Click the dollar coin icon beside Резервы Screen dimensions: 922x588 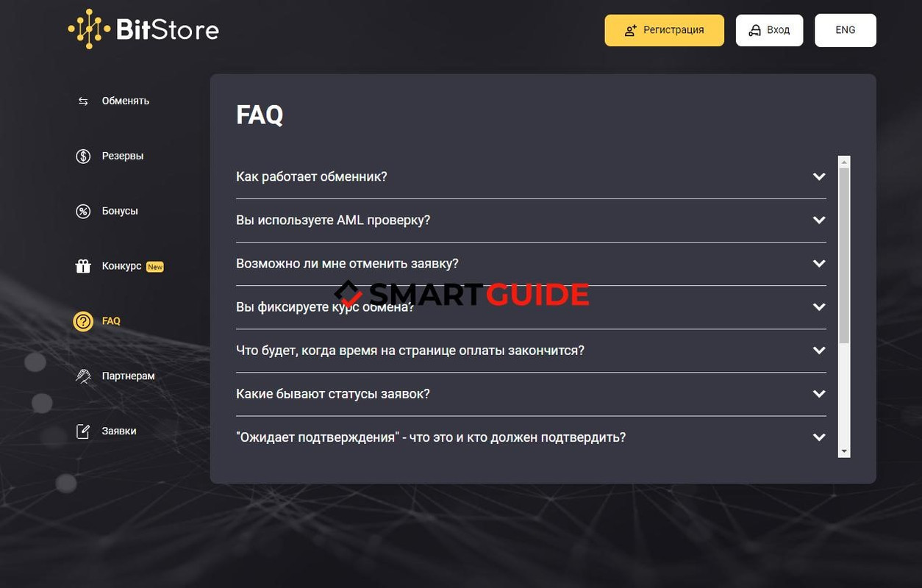[x=83, y=156]
